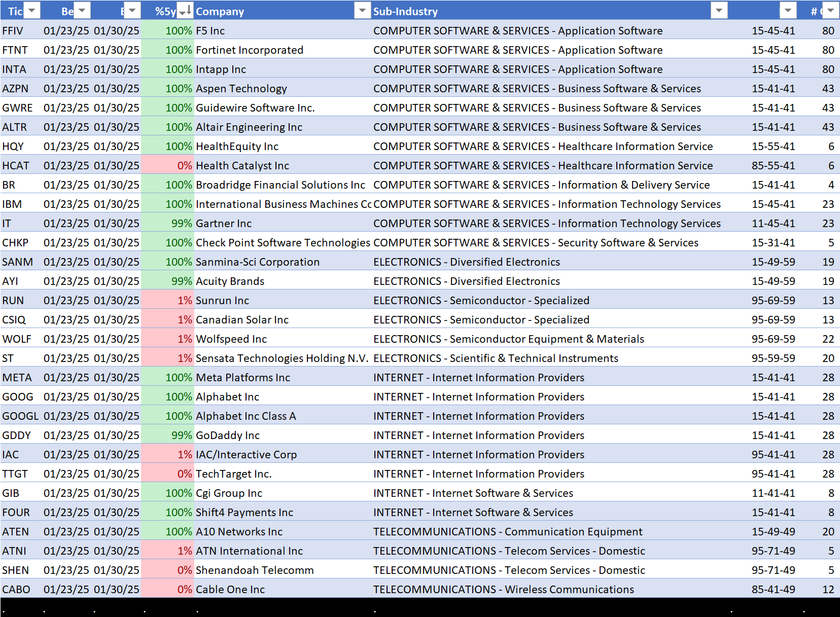
Task: Click the GOOGL ticker cell
Action: tap(21, 416)
